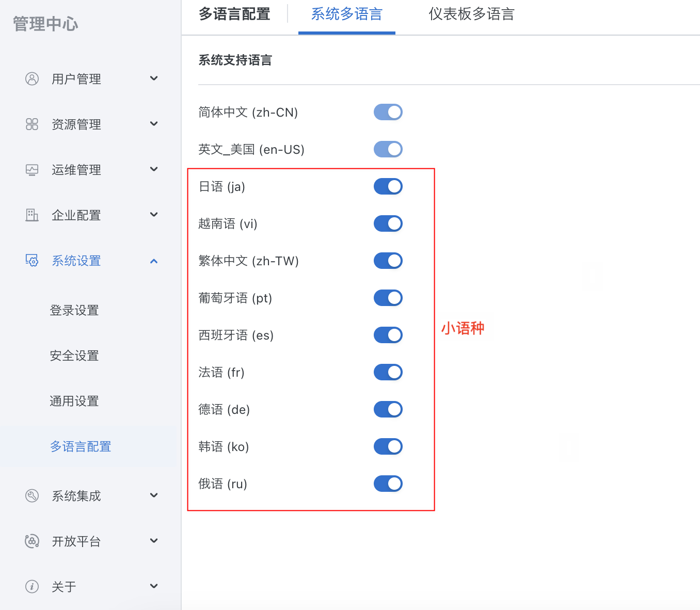
Task: Click 简体中文 (zh-CN) label
Action: tap(248, 112)
